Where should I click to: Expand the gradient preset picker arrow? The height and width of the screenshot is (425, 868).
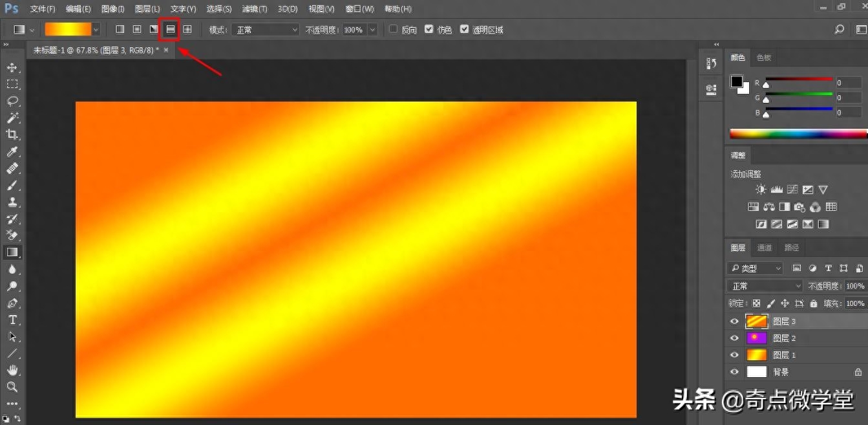tap(96, 30)
